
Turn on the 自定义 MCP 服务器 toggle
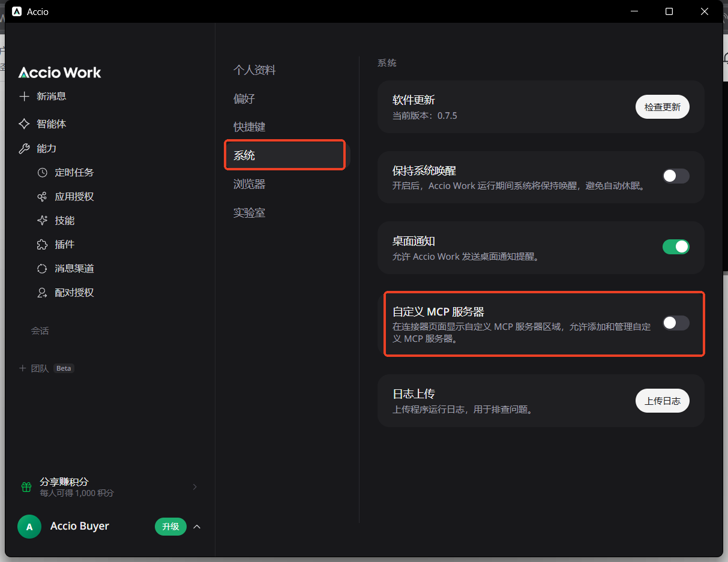click(676, 323)
